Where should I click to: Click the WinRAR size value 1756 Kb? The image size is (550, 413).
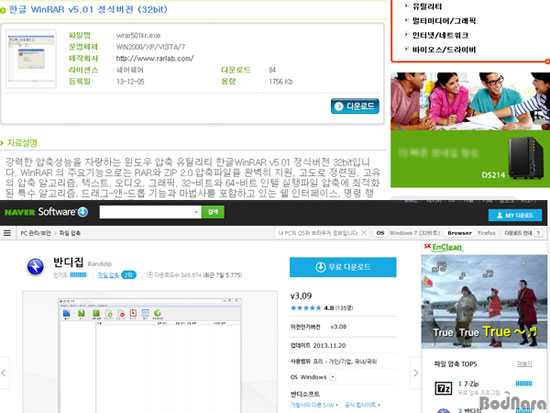[281, 81]
